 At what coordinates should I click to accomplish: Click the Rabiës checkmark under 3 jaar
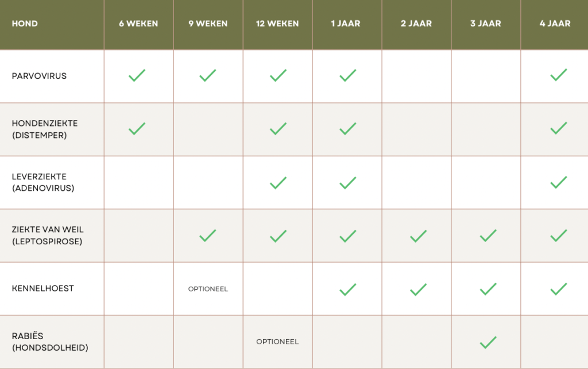pyautogui.click(x=488, y=343)
